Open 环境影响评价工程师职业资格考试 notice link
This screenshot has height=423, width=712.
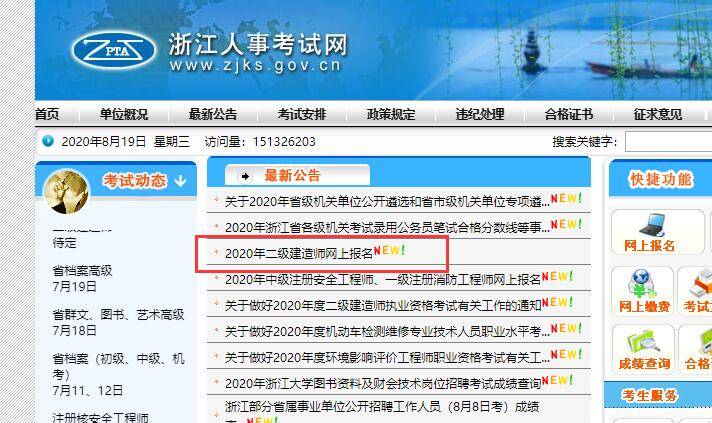(x=387, y=357)
